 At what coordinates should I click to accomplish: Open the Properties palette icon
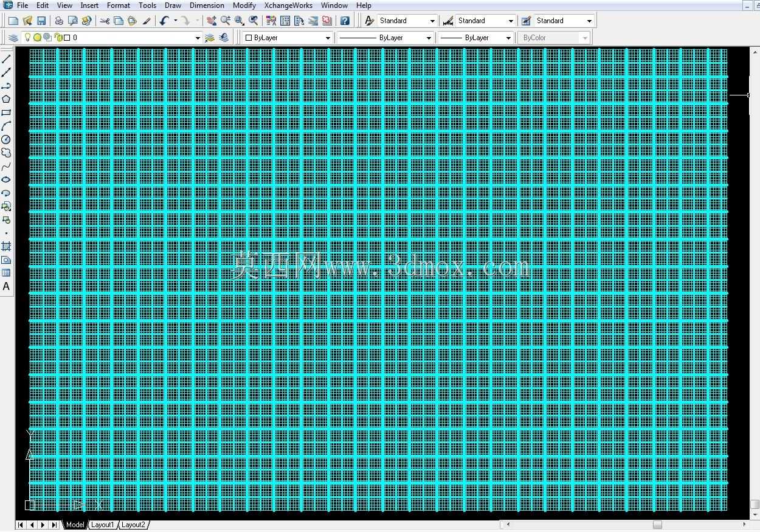click(x=271, y=21)
